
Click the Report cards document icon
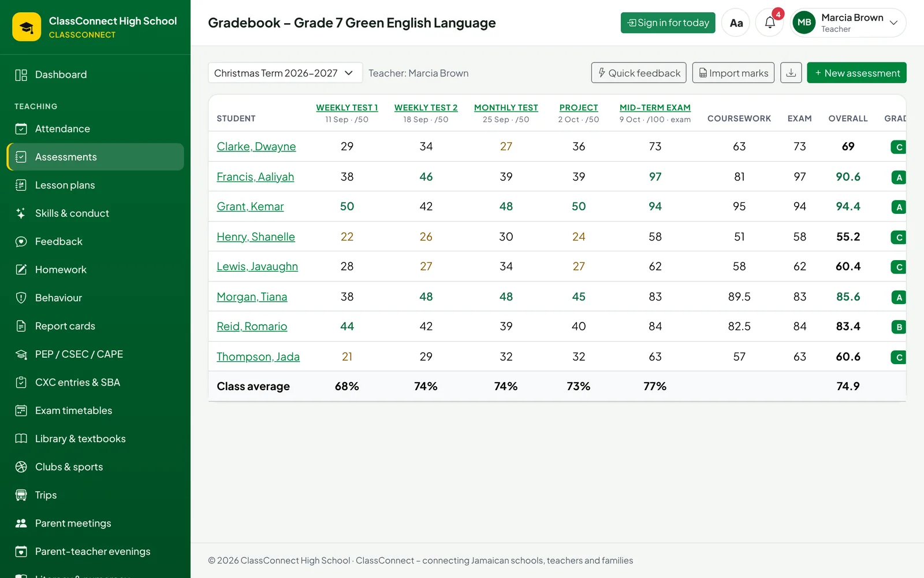click(21, 326)
